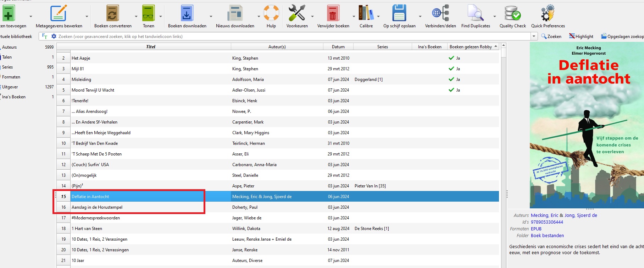Viewport: 644px width, 268px height.
Task: Sort by Series column header
Action: [383, 47]
